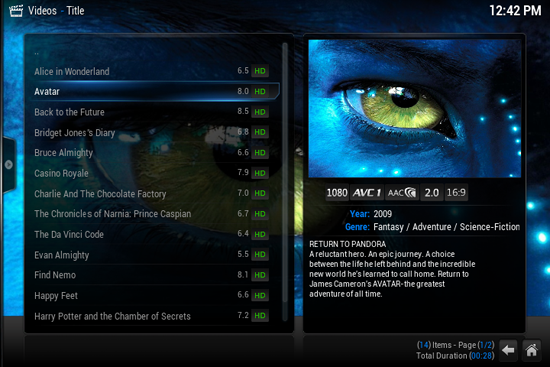Screen dimensions: 550x367
Task: Click the AAC audio codec badge
Action: (402, 193)
